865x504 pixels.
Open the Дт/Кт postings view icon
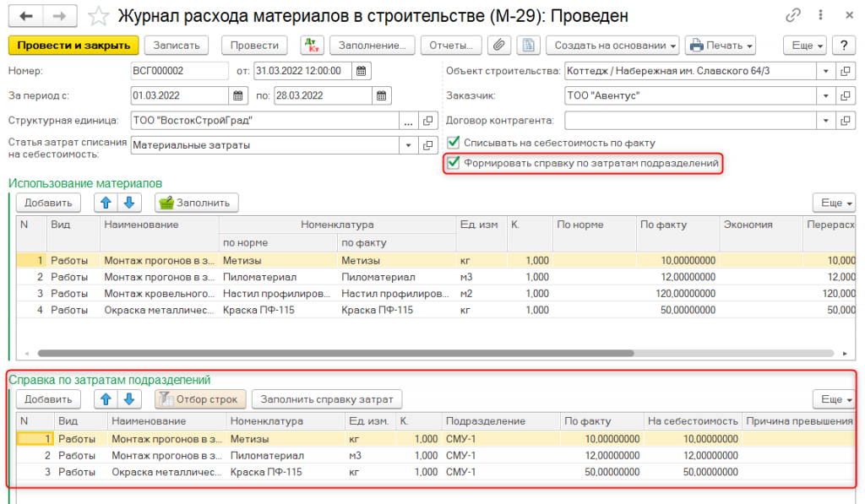312,45
